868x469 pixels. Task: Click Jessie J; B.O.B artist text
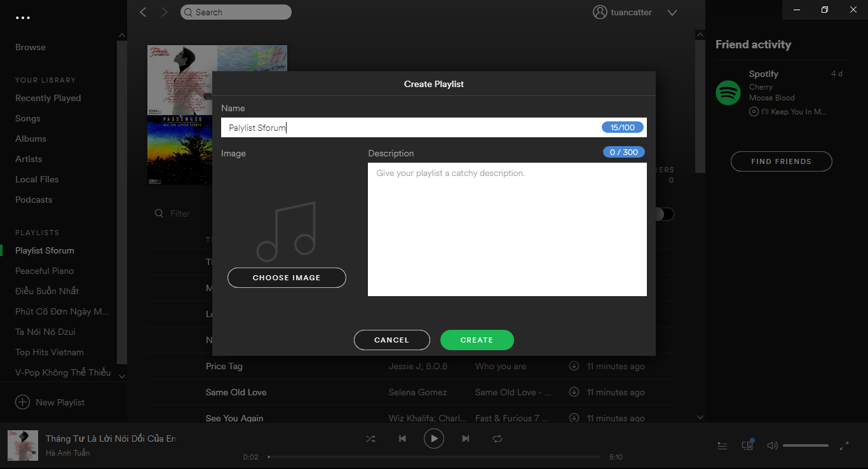418,366
